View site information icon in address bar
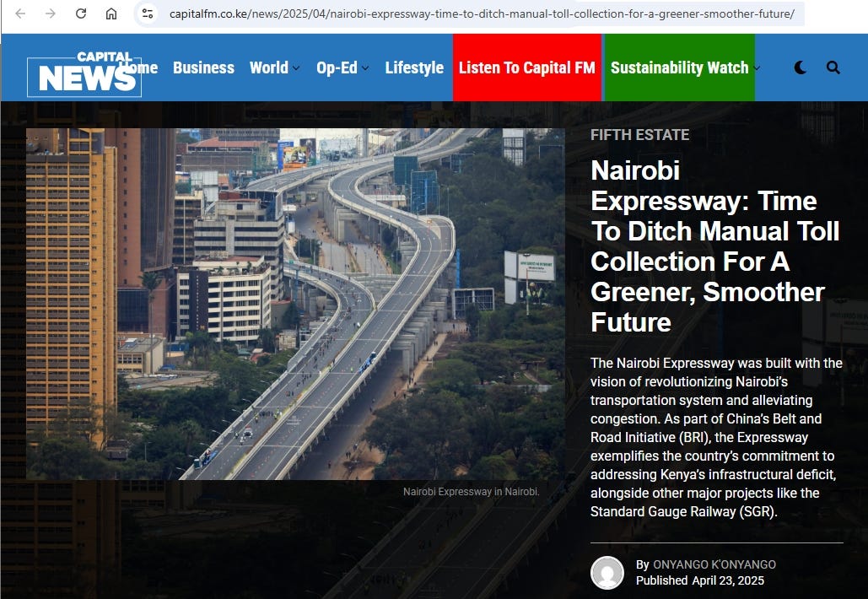Image resolution: width=868 pixels, height=599 pixels. (148, 13)
